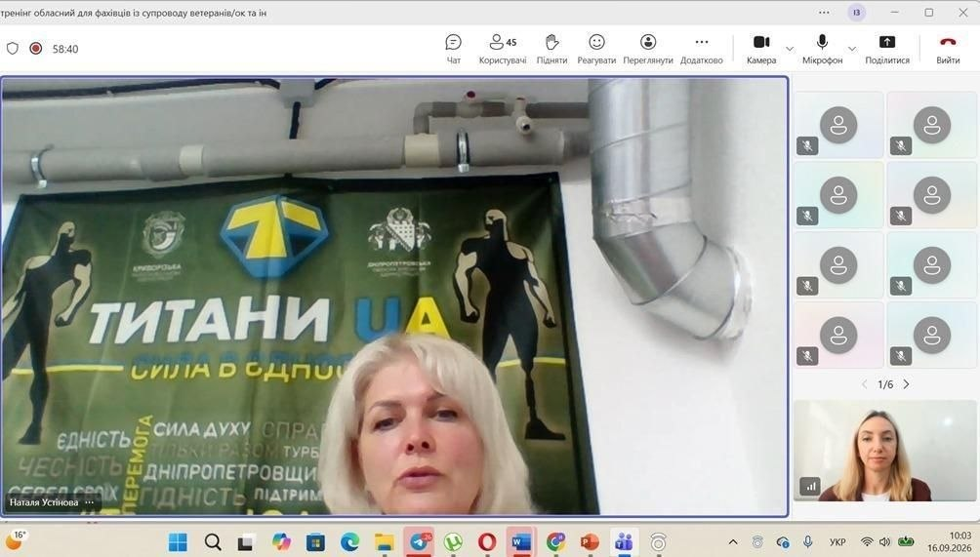The height and width of the screenshot is (557, 980).
Task: Open Task View on taskbar
Action: [x=246, y=542]
